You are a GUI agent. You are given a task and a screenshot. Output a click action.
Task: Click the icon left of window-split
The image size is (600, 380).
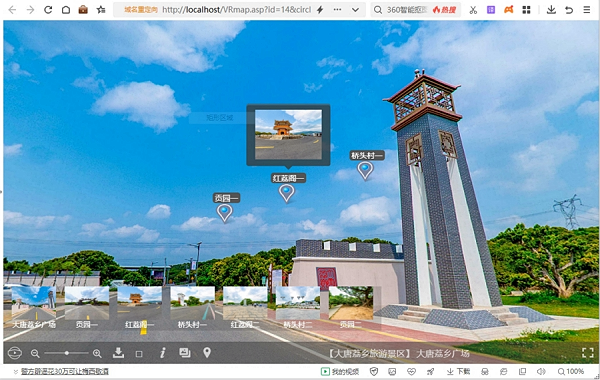click(504, 372)
